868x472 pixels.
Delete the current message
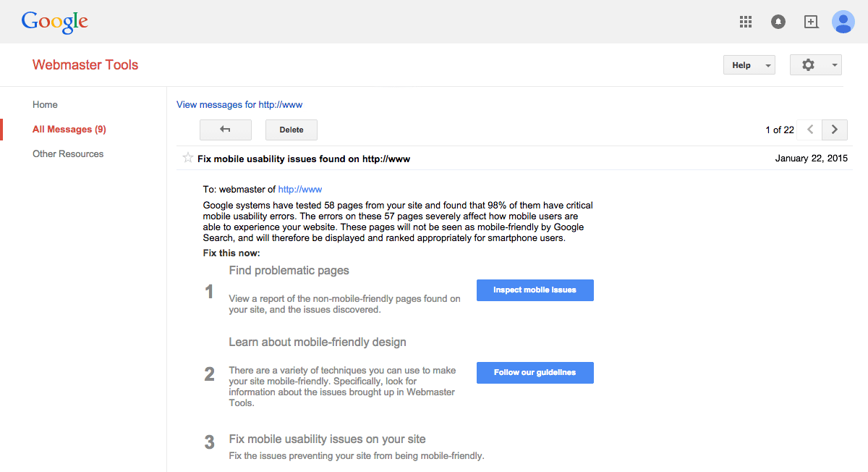(x=292, y=130)
